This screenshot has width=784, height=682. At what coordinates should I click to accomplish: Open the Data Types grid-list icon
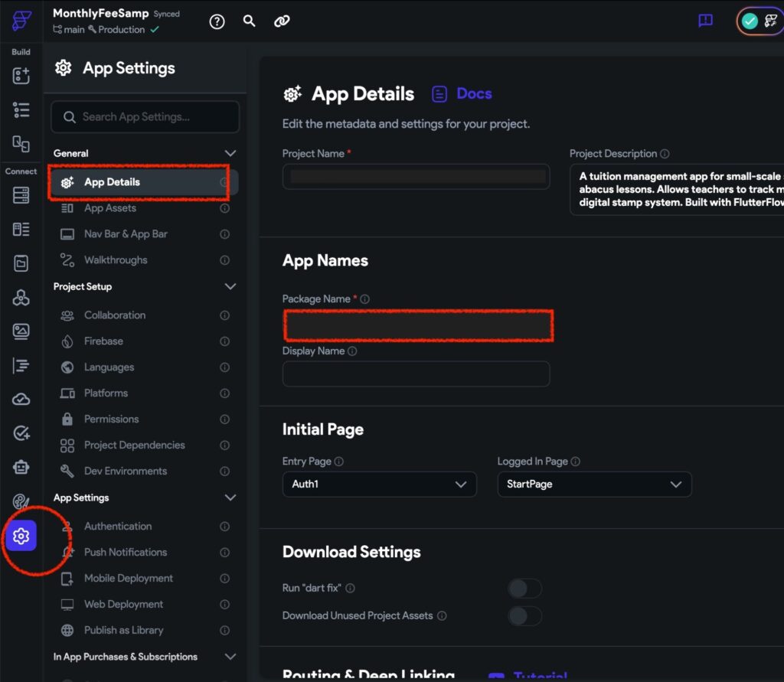[x=21, y=230]
